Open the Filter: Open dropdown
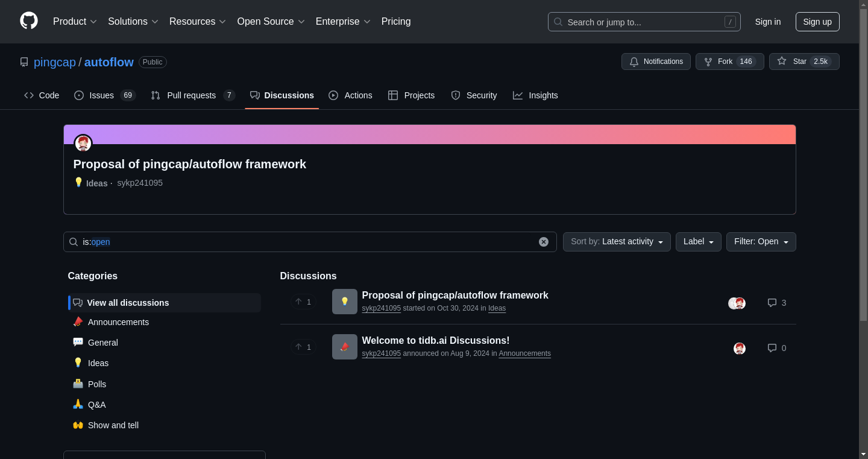The height and width of the screenshot is (459, 868). pos(761,242)
